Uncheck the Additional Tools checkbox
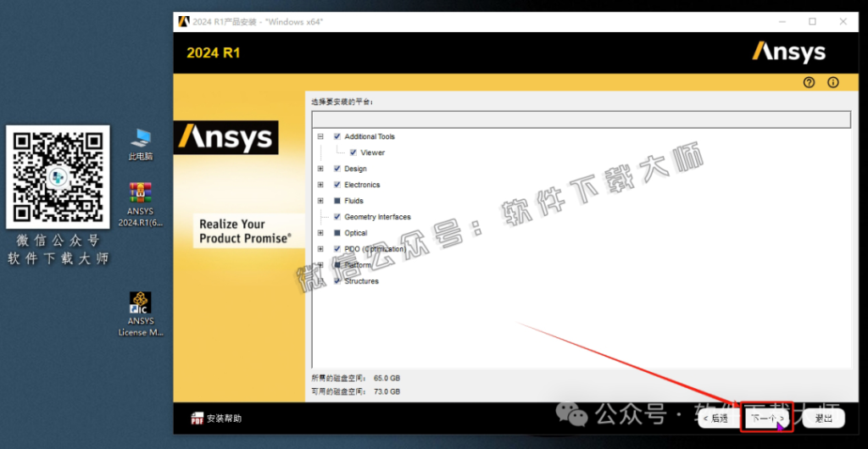868x449 pixels. pyautogui.click(x=337, y=136)
